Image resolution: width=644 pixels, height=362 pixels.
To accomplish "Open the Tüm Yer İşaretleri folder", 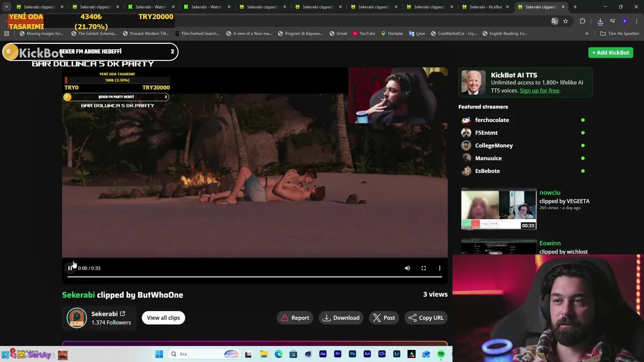I will [x=619, y=34].
